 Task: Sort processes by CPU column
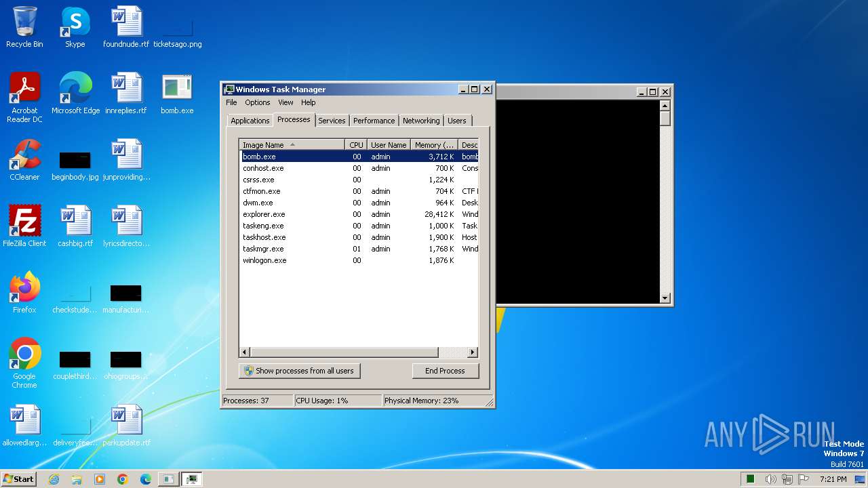[356, 145]
